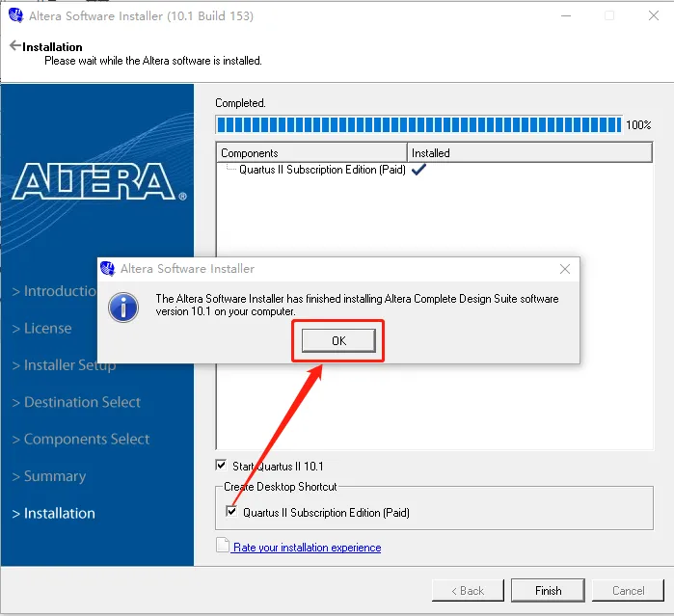
Task: Minimize the Altera Software Installer window
Action: pos(566,15)
